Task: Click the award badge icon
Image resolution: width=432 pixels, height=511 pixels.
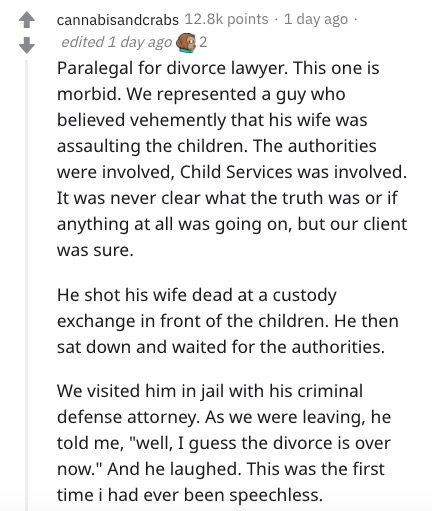Action: pos(186,43)
